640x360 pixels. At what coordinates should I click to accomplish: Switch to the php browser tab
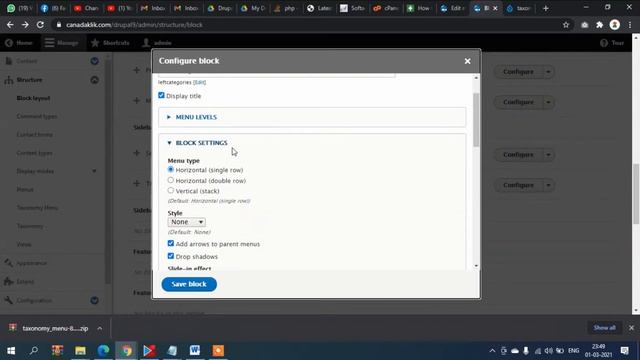click(285, 8)
